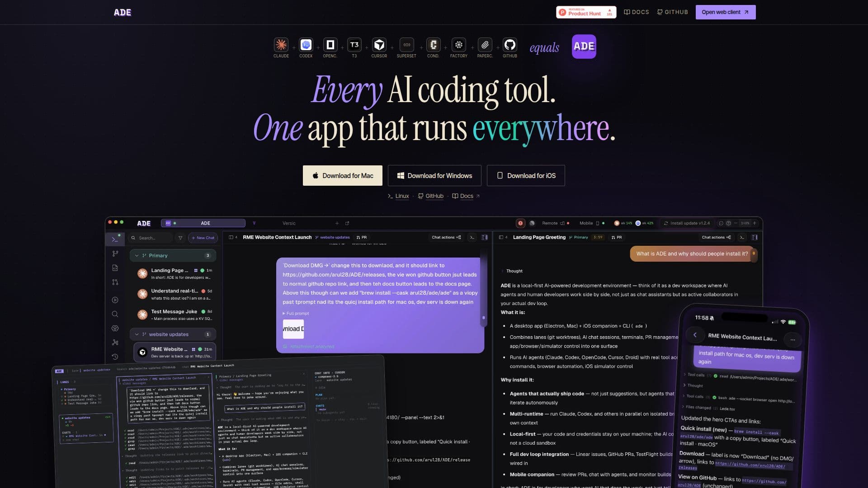Toggle the Mobile connection indicator

[x=592, y=223]
